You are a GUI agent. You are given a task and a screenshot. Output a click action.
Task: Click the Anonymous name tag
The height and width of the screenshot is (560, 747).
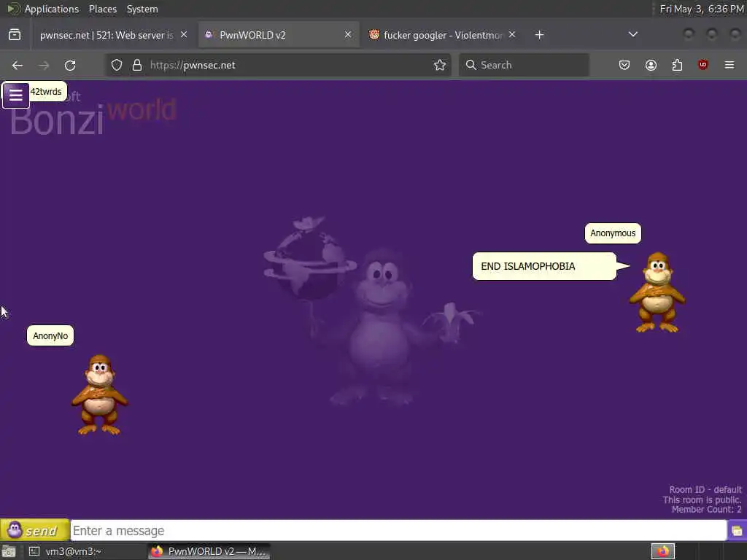(x=613, y=233)
